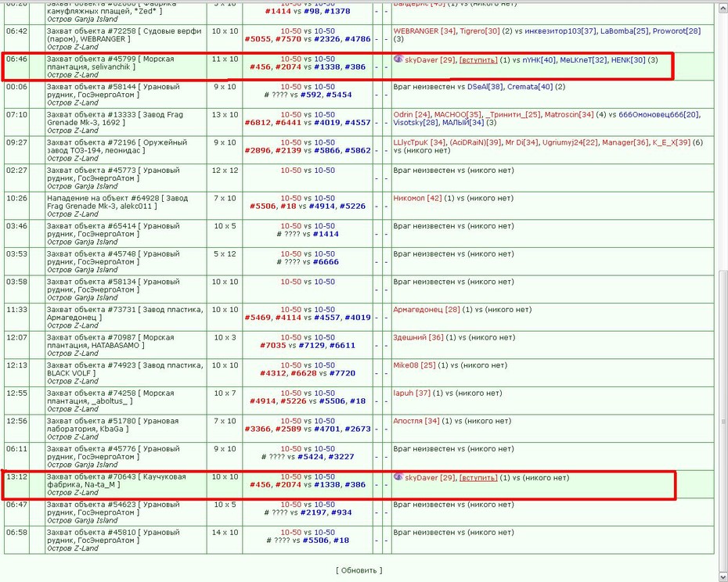728x582 pixels.
Task: Open player WEBRANGER [34] profile
Action: tap(424, 31)
